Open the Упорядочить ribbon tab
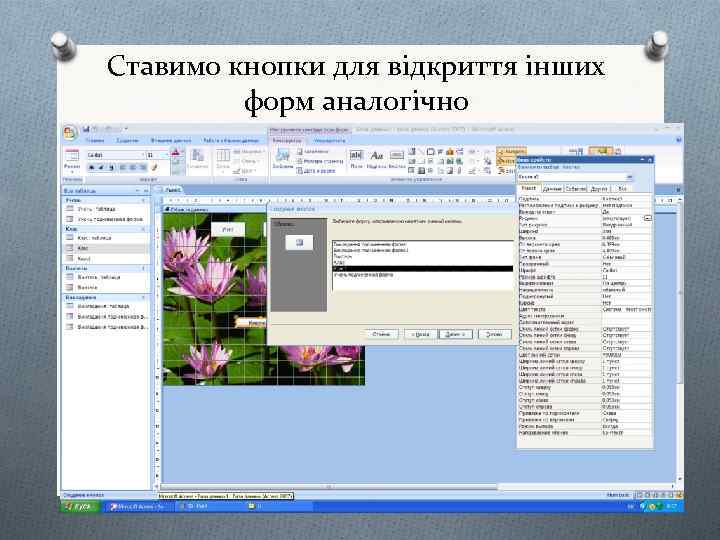This screenshot has height=540, width=720. [329, 141]
